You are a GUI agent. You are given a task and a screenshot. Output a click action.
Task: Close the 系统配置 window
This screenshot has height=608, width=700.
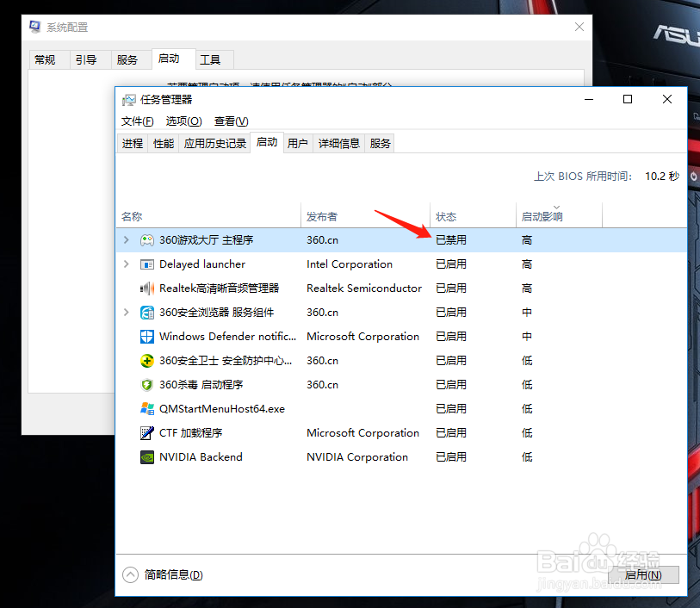(x=579, y=27)
